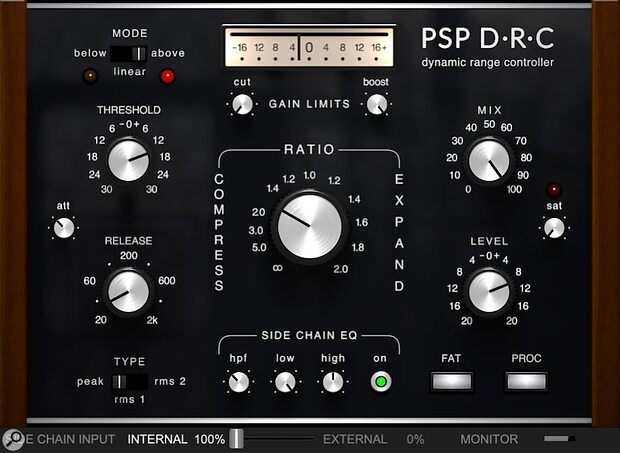
Task: Click the Release knob
Action: tap(129, 292)
